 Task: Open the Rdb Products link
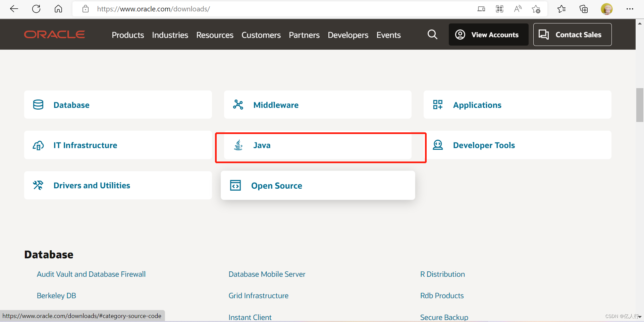(x=442, y=296)
